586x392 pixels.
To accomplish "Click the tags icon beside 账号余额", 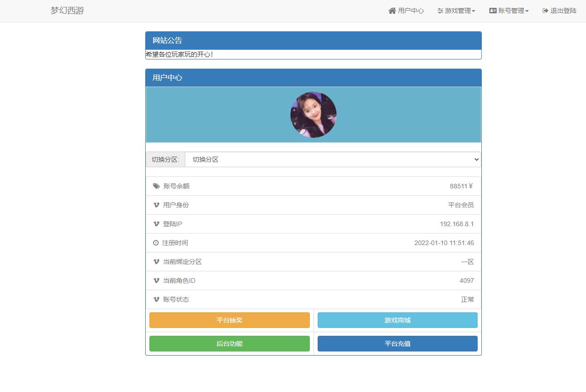I will pyautogui.click(x=156, y=186).
